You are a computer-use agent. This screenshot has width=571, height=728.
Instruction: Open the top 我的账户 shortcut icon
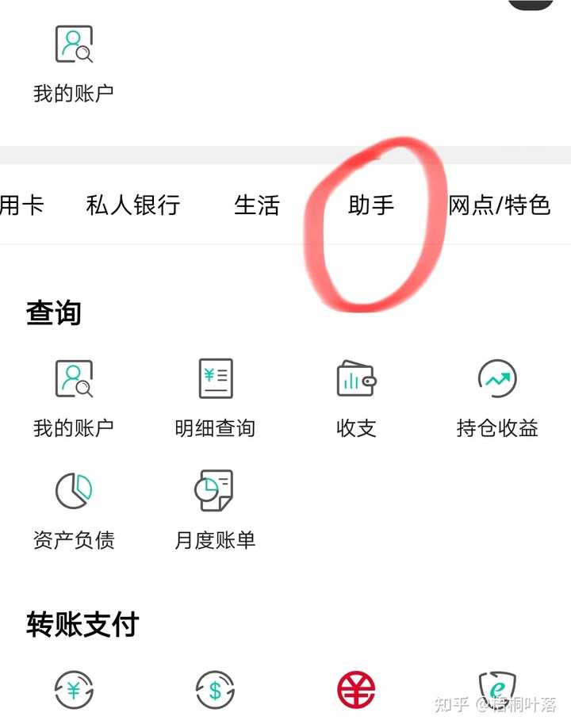coord(74,44)
